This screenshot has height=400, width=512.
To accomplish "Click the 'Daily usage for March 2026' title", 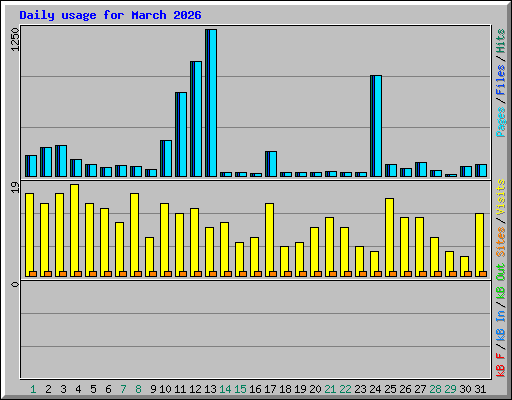I will 110,15.
